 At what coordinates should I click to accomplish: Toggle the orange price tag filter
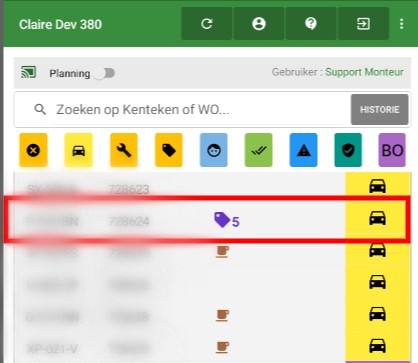click(169, 150)
